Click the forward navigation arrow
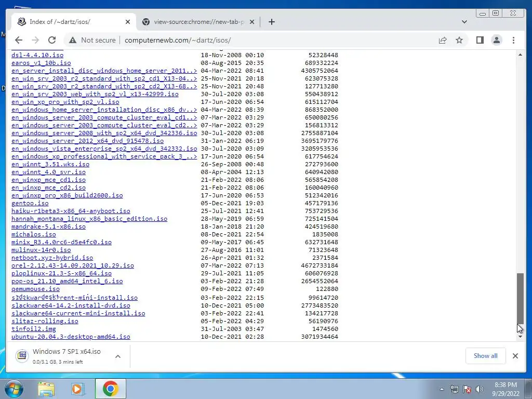The image size is (532, 399). tap(35, 40)
